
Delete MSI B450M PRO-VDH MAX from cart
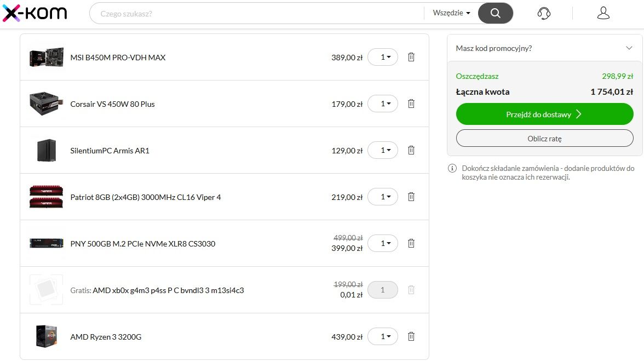[411, 57]
